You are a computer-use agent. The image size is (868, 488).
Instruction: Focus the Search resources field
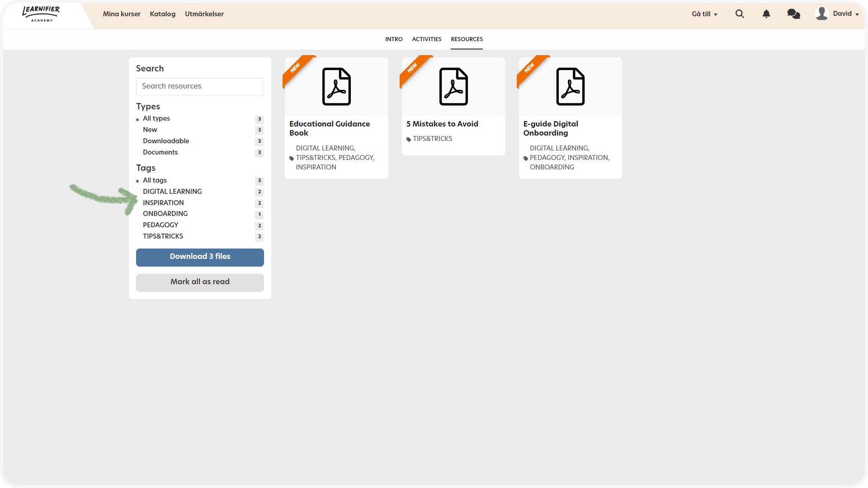tap(200, 86)
